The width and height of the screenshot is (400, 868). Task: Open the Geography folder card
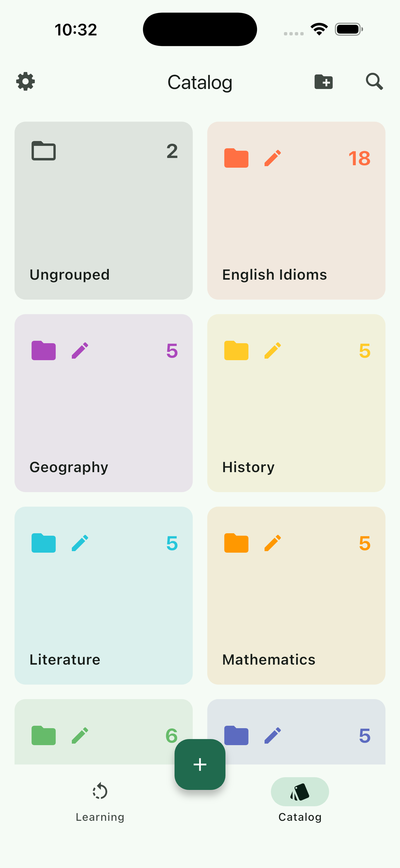click(x=104, y=411)
